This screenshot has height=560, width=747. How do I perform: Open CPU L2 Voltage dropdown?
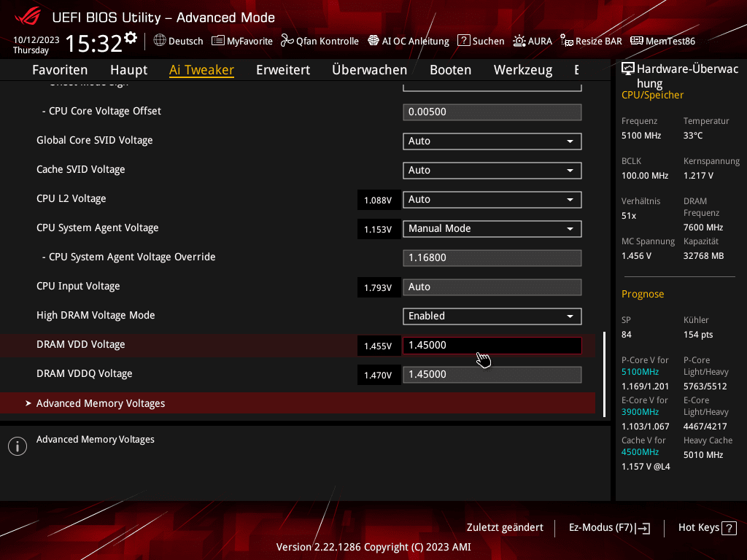tap(492, 200)
